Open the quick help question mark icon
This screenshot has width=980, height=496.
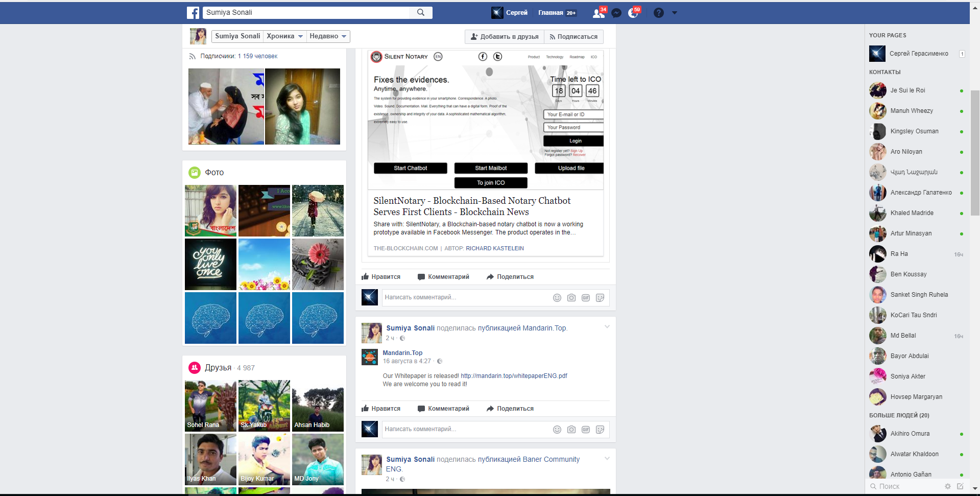[x=659, y=13]
